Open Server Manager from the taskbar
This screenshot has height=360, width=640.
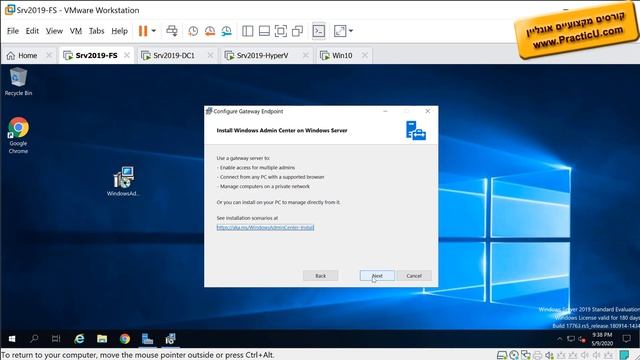pos(147,339)
